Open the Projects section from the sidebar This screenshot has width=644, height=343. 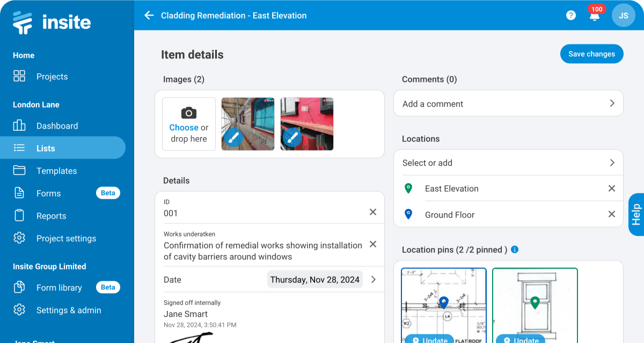(52, 76)
